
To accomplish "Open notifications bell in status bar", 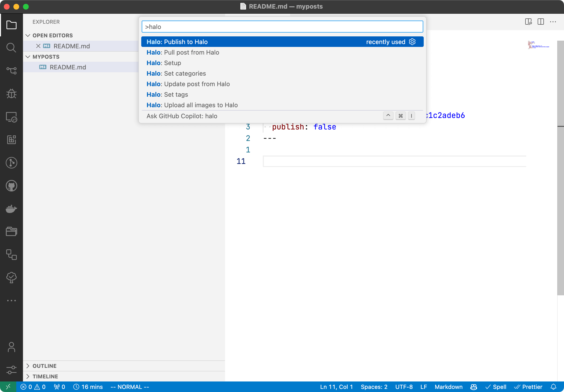I will (553, 387).
